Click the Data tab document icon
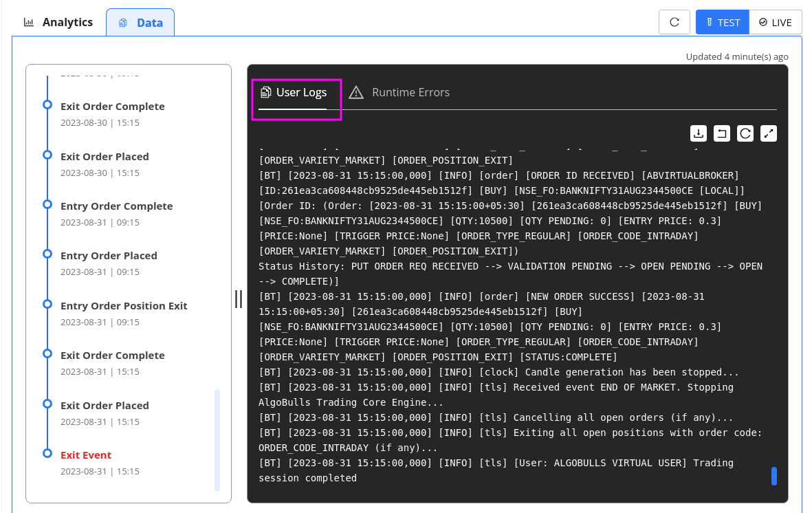This screenshot has height=513, width=812. [x=123, y=23]
